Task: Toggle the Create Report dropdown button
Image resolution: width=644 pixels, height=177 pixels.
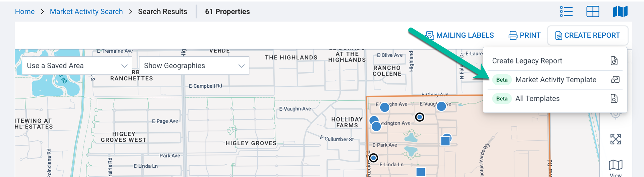Action: (x=588, y=35)
